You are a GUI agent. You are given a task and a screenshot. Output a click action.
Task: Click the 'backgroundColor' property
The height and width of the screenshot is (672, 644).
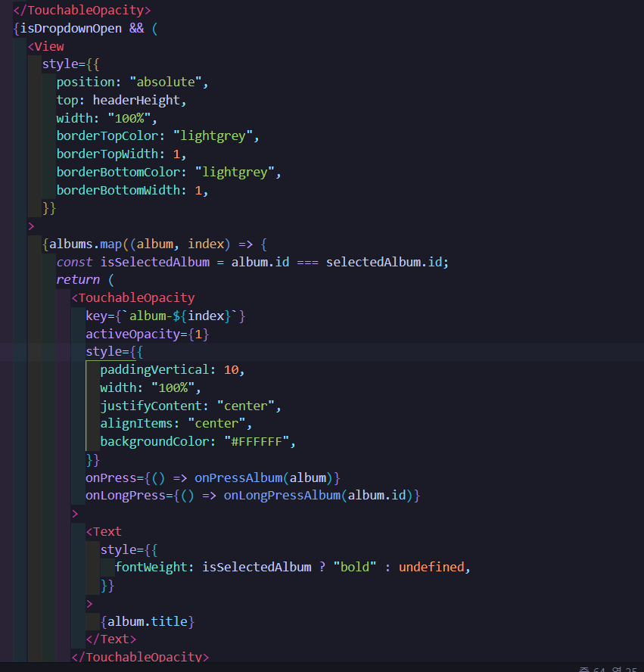click(x=154, y=442)
